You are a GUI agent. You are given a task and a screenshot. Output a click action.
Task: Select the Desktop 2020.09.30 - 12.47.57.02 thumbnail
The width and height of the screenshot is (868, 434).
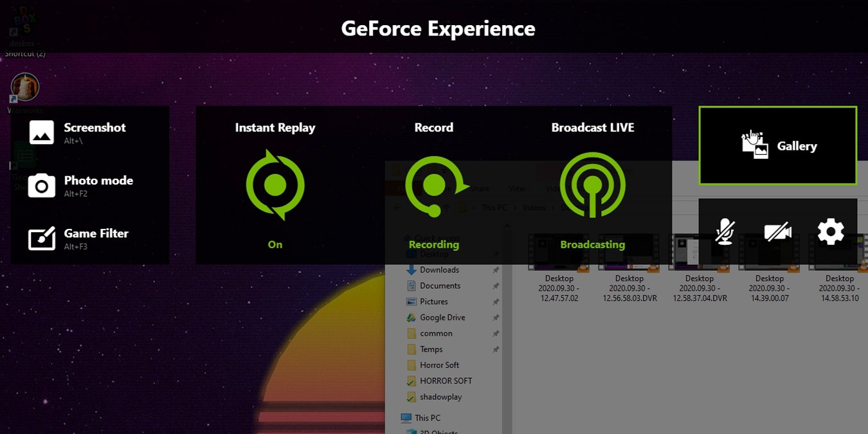click(x=558, y=251)
